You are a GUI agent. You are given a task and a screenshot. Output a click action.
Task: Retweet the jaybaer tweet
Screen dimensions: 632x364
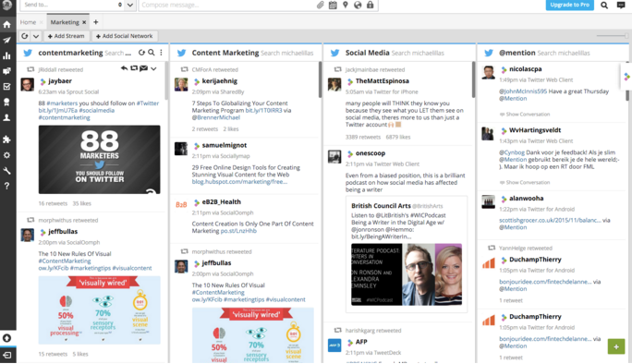tap(134, 68)
